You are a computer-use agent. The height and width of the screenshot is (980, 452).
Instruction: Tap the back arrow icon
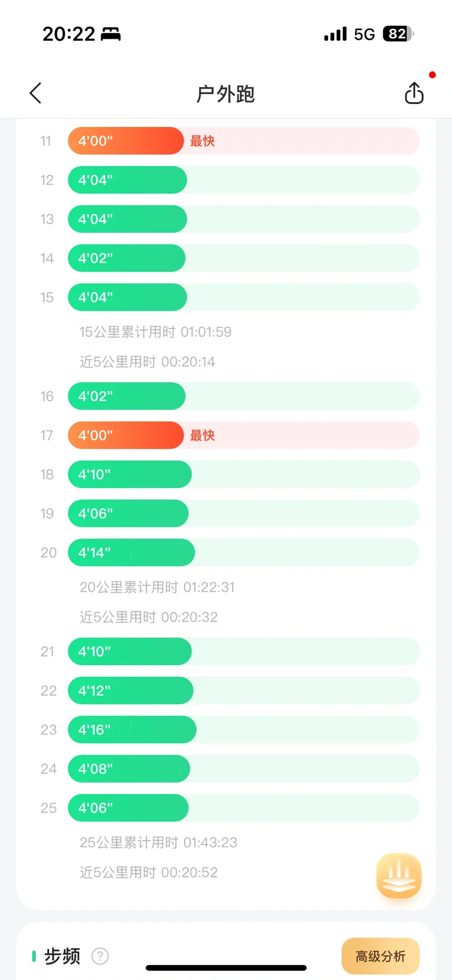point(36,93)
